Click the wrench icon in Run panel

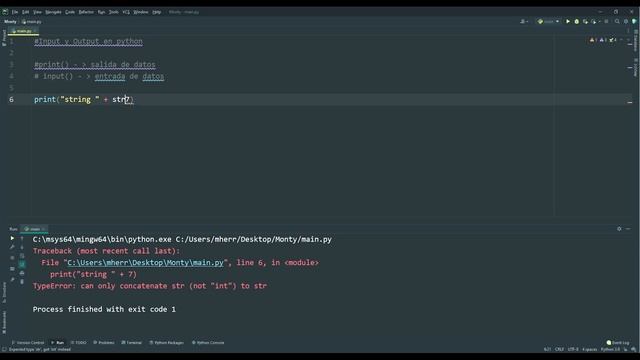click(12, 247)
